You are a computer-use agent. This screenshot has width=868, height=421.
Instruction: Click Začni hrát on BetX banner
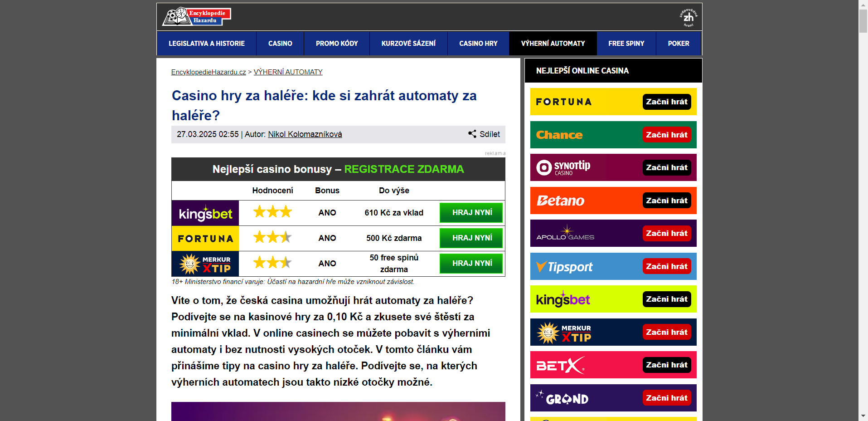pyautogui.click(x=667, y=365)
